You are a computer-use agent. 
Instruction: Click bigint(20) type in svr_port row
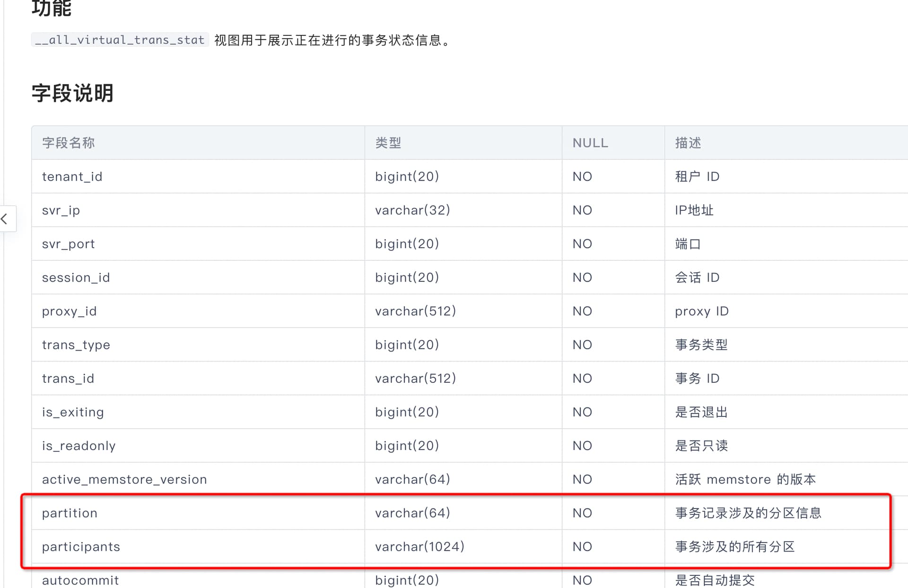coord(407,243)
